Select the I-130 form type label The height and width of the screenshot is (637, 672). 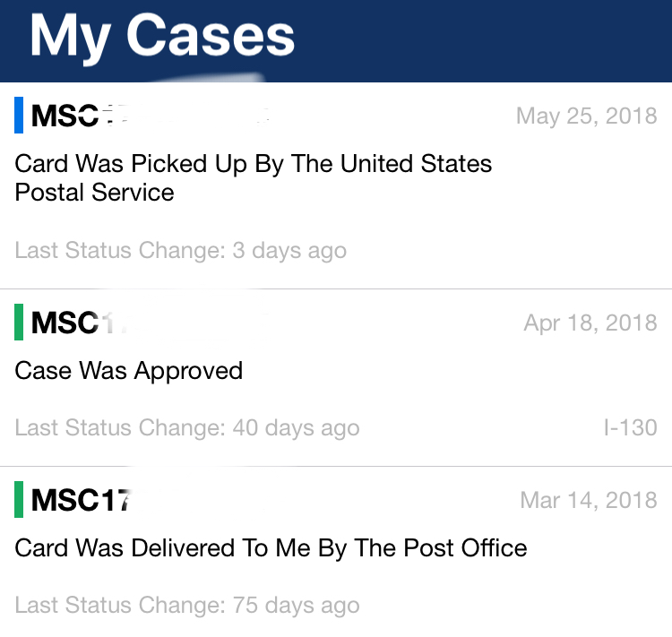coord(630,427)
